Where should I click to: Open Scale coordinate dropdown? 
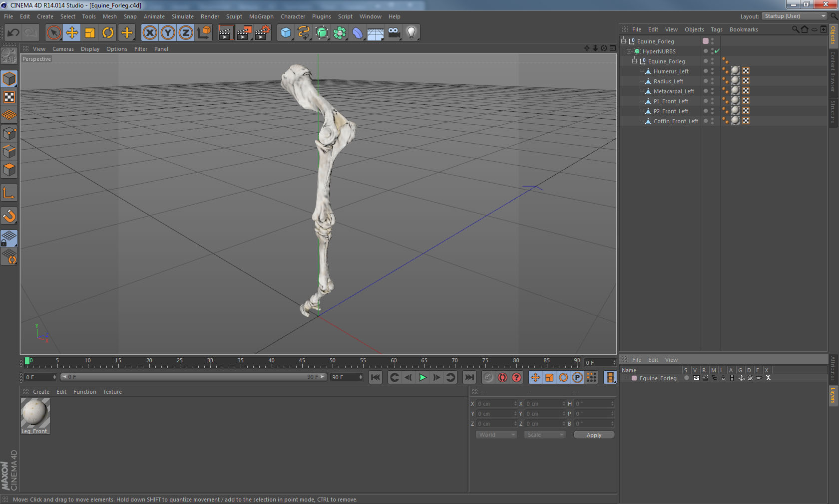point(544,435)
